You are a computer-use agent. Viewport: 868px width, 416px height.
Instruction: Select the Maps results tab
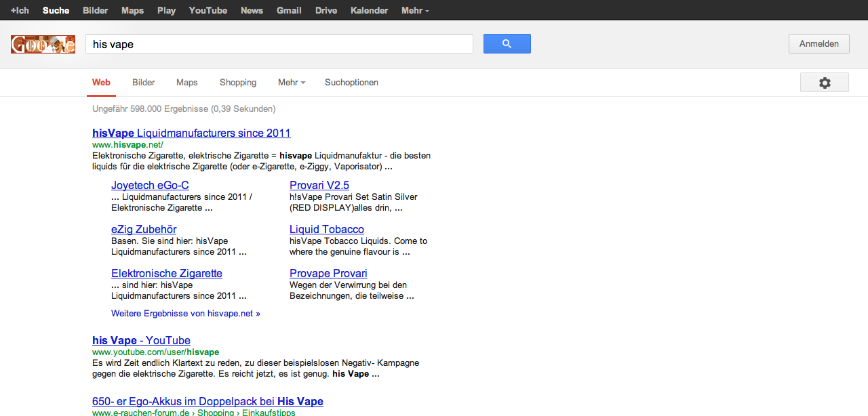[186, 83]
